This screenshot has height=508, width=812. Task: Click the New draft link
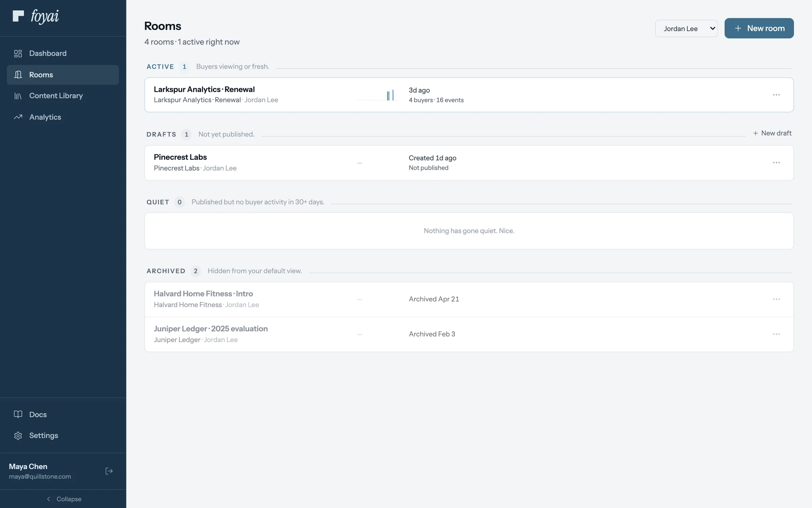point(772,133)
